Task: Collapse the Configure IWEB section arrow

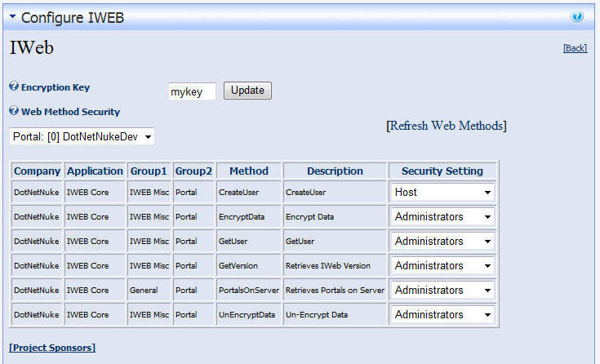Action: (x=12, y=17)
